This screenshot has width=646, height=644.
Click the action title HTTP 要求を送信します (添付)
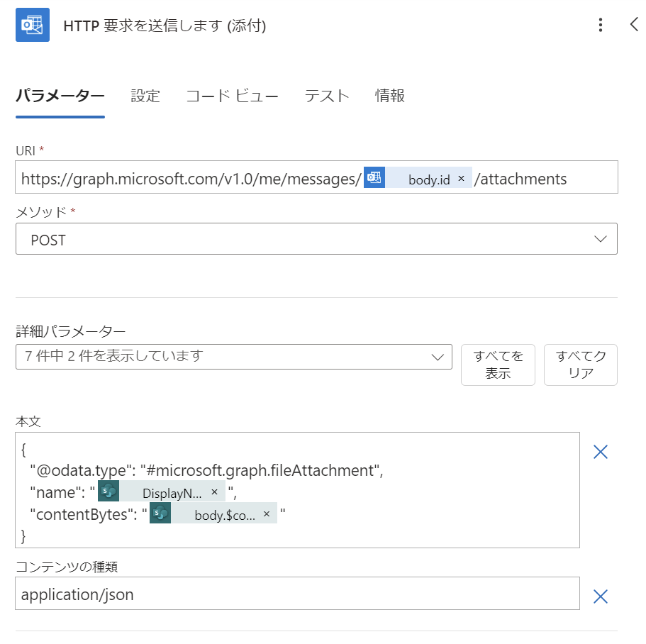pos(165,26)
